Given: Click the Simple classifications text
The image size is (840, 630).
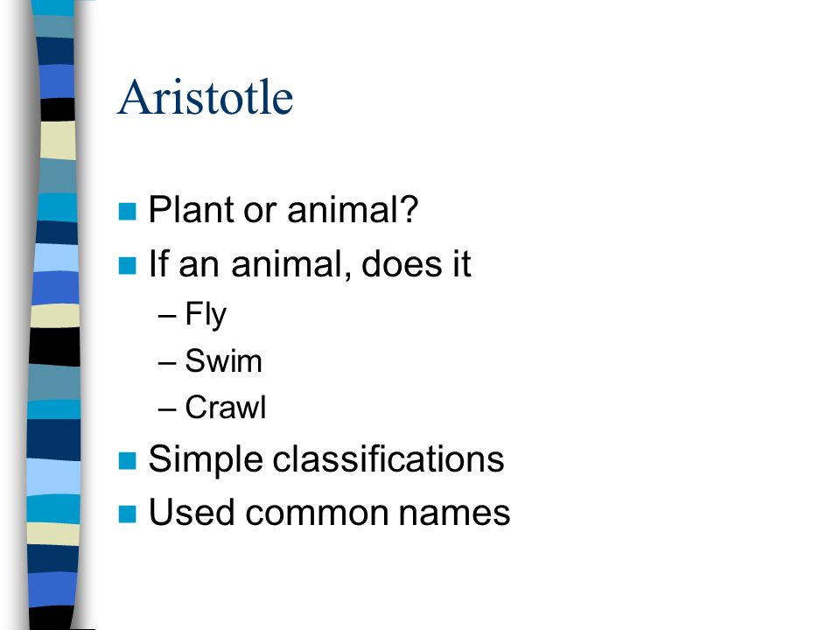Looking at the screenshot, I should click(x=326, y=459).
